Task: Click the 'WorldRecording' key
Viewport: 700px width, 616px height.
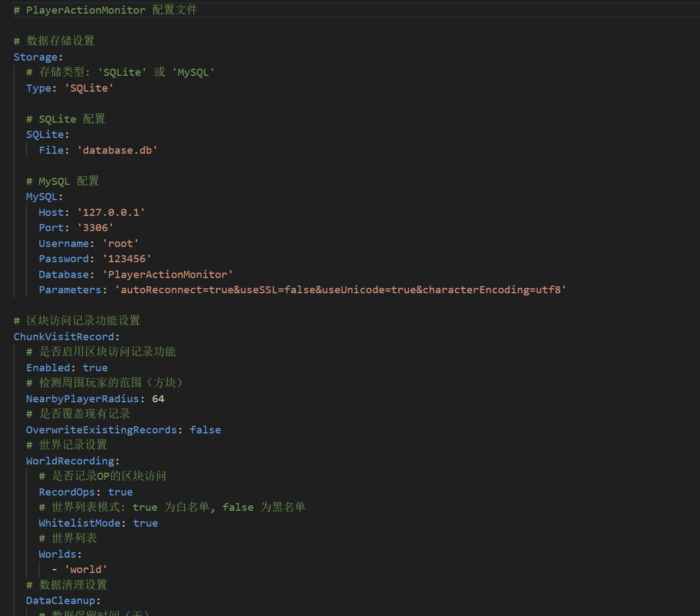Action: [70, 461]
